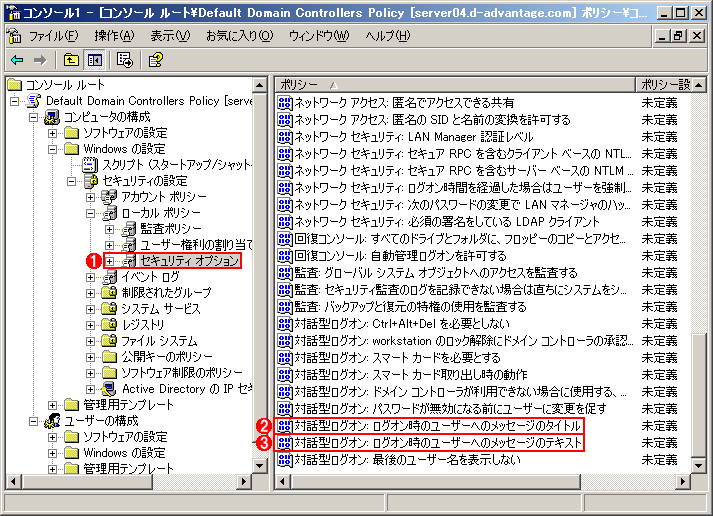Click the Default Domain Controllers Policy icon
The height and width of the screenshot is (516, 713).
click(x=34, y=100)
